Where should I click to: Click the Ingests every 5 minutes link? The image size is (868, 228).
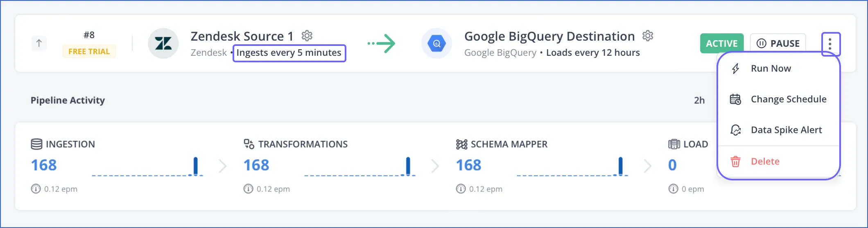[289, 53]
